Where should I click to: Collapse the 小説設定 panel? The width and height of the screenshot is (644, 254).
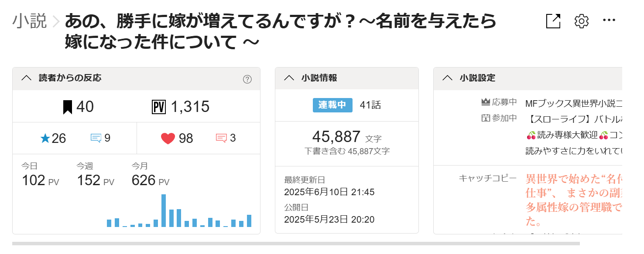coord(447,78)
